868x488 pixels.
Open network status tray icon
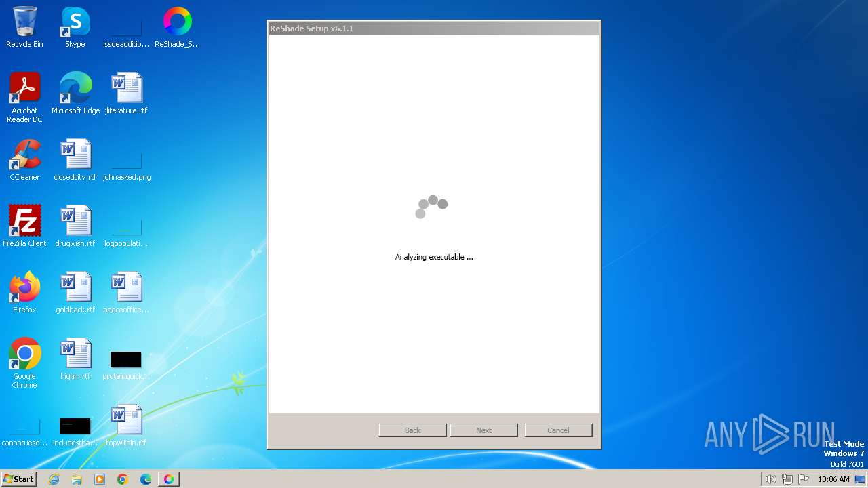click(787, 479)
